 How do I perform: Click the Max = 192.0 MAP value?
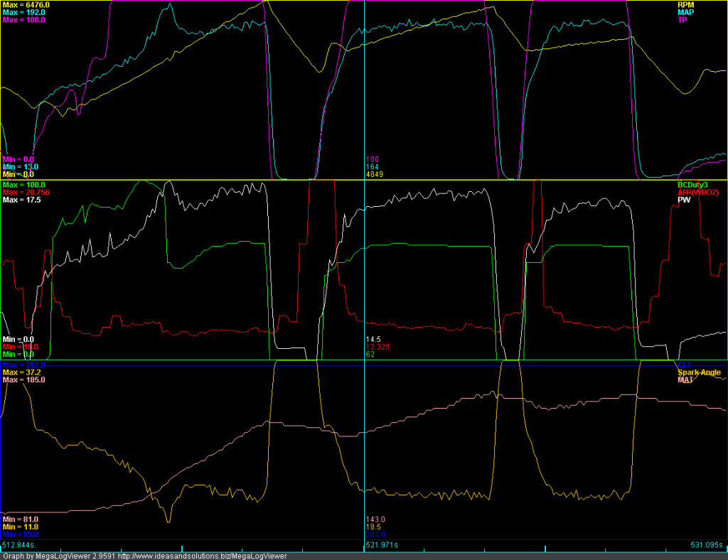(23, 13)
